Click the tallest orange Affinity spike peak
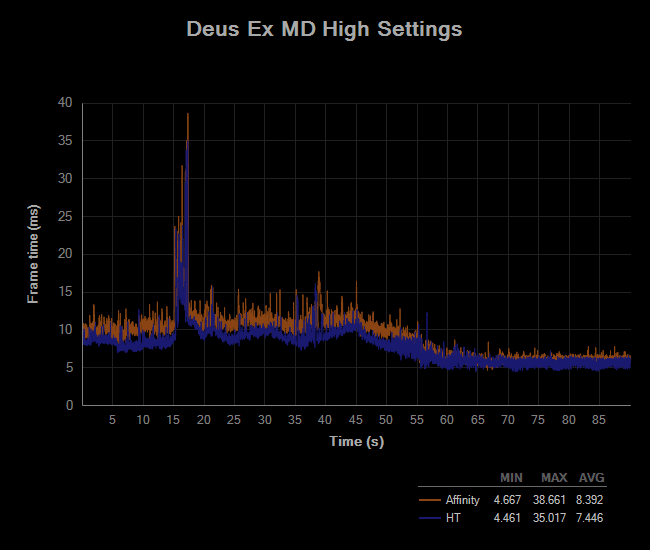The height and width of the screenshot is (550, 650). tap(188, 114)
